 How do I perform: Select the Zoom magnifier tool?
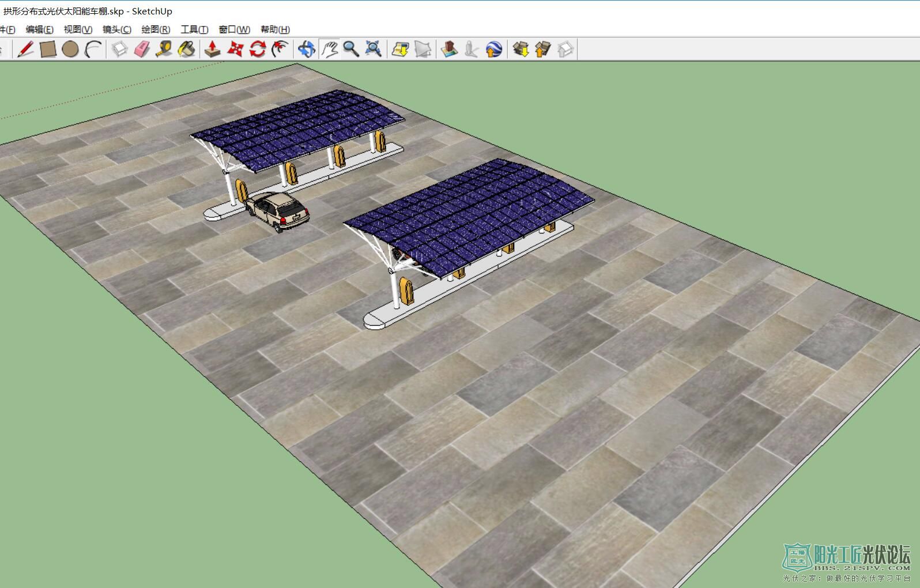pyautogui.click(x=351, y=49)
